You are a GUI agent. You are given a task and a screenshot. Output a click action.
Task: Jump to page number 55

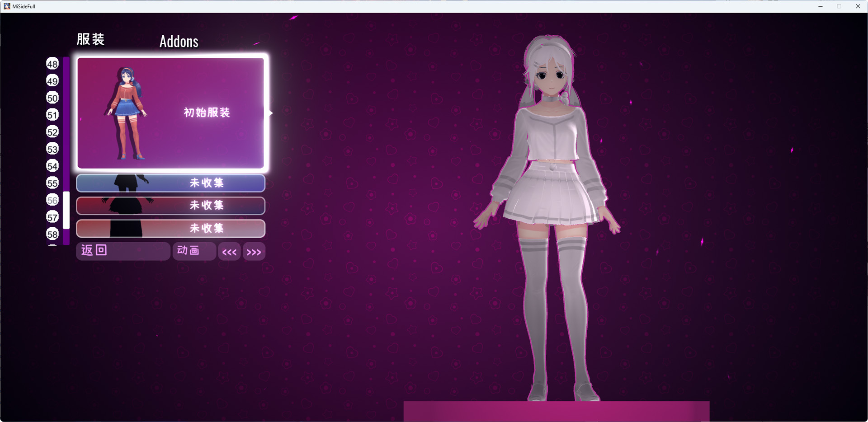coord(52,183)
